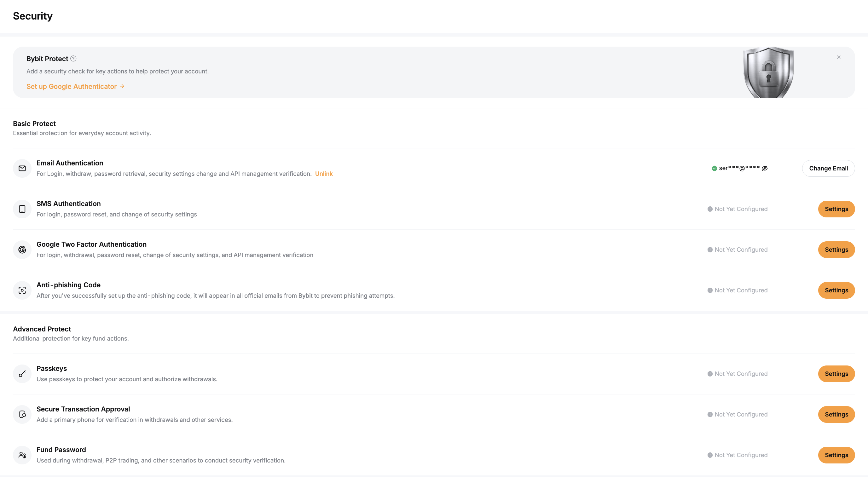Reveal the masked email address
This screenshot has height=477, width=868.
(x=765, y=169)
